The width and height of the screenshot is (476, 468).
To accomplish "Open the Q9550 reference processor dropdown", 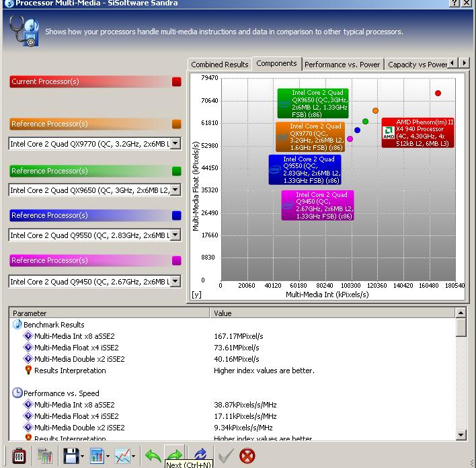I will 175,235.
